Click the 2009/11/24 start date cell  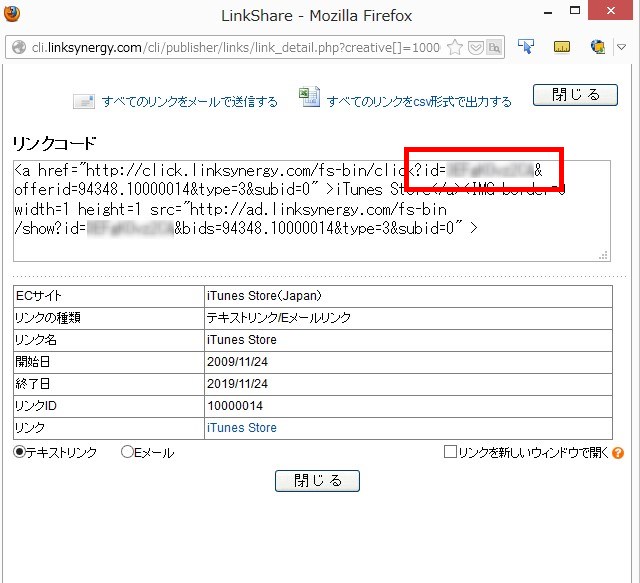pyautogui.click(x=408, y=362)
